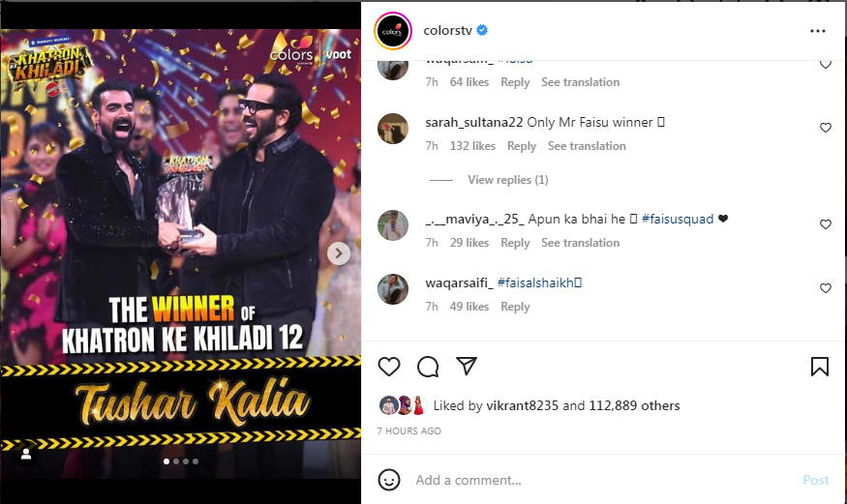Like the _.__maviya_._25_ comment

click(x=826, y=224)
